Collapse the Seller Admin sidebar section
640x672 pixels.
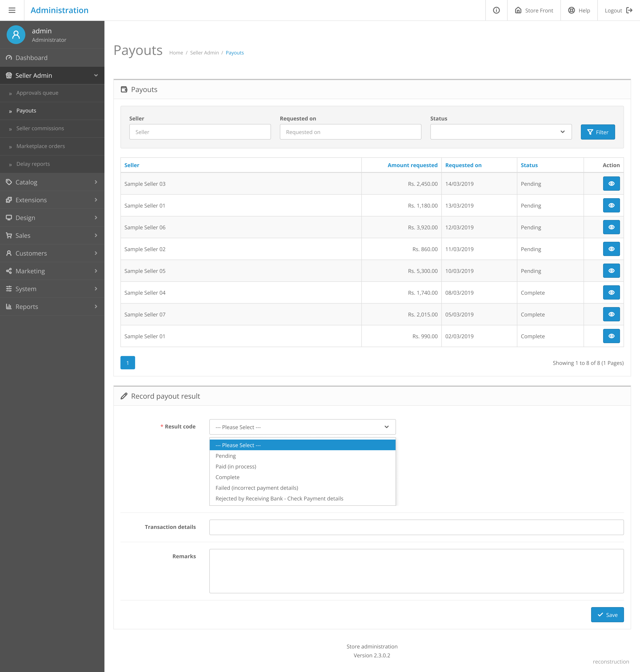pyautogui.click(x=52, y=75)
